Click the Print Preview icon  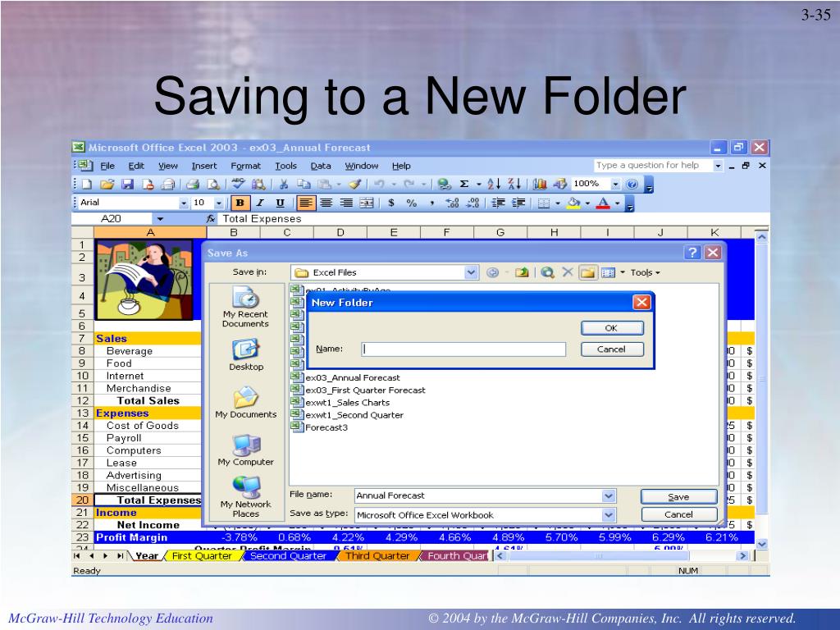click(x=213, y=185)
